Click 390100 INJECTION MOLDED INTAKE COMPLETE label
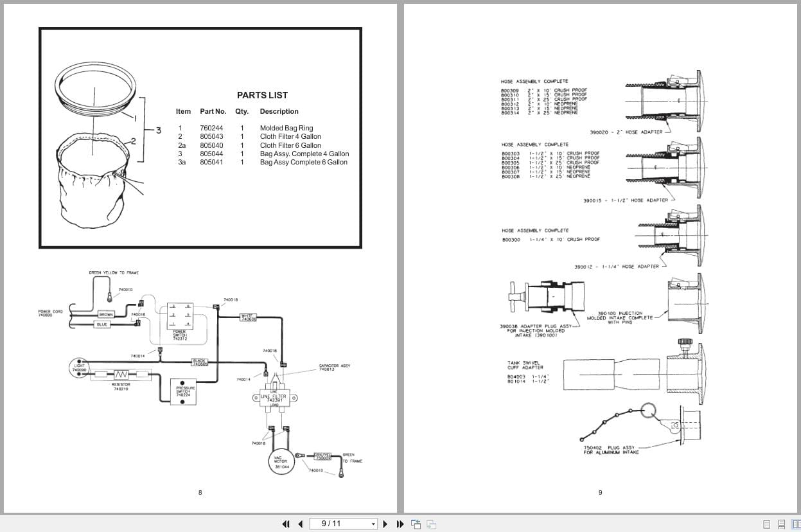801x532 pixels. coord(620,317)
